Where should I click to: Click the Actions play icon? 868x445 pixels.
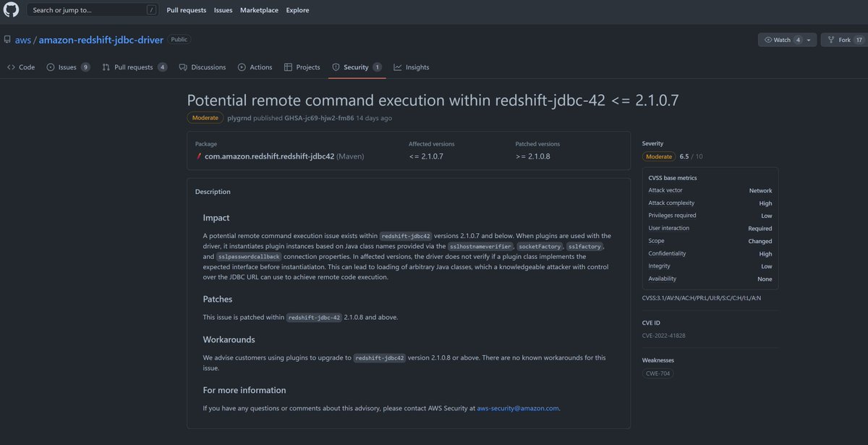pos(242,67)
